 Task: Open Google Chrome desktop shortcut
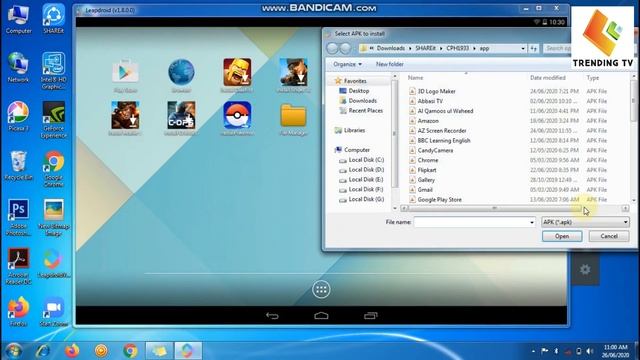point(53,169)
